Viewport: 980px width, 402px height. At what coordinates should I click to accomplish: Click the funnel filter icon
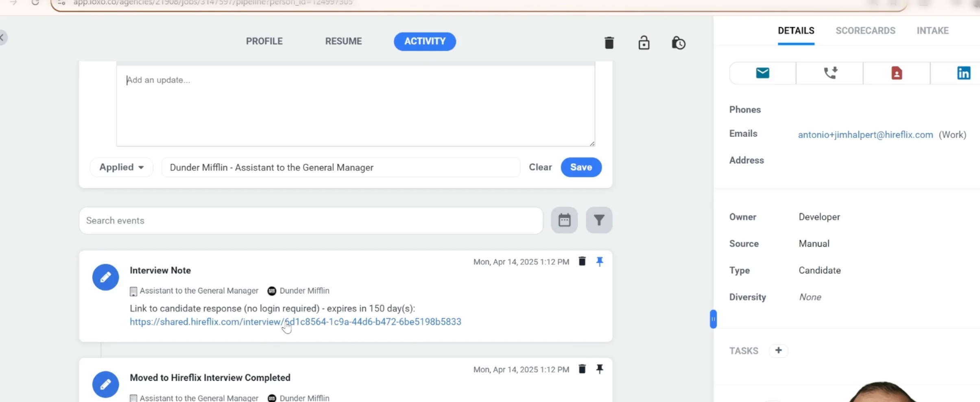pos(599,220)
